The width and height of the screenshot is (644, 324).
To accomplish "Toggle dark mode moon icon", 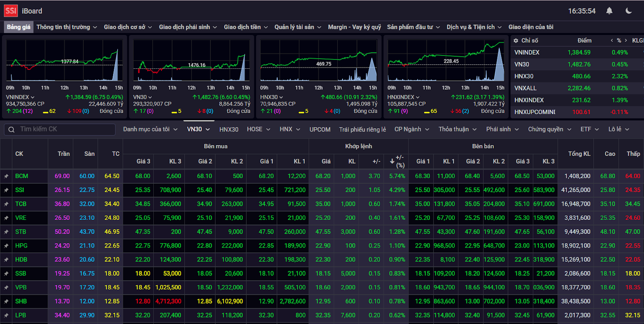I will pos(629,11).
